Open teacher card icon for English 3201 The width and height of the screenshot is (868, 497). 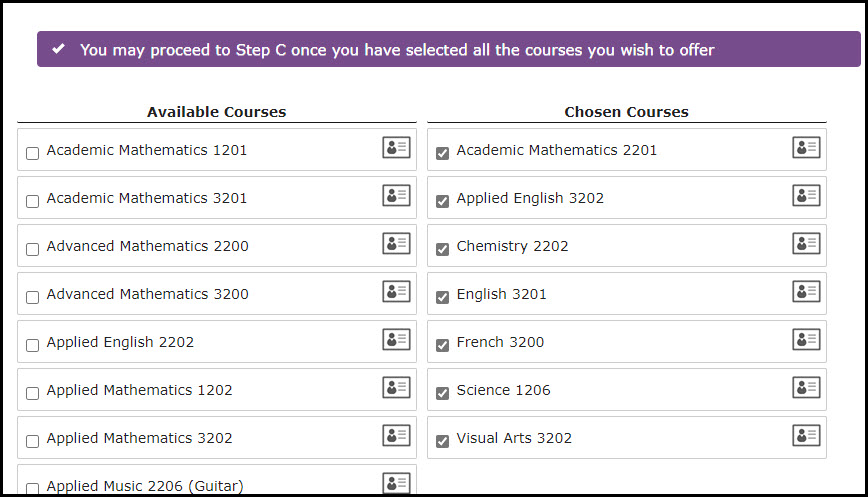pos(806,291)
